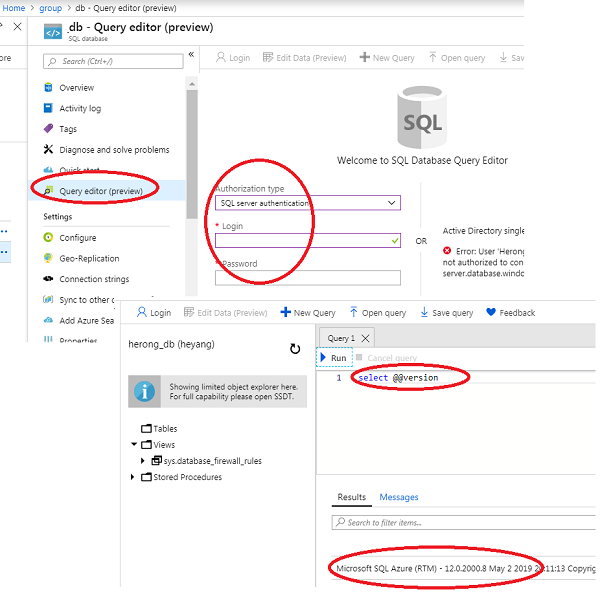This screenshot has width=600, height=594.
Task: Run the query
Action: [x=334, y=357]
